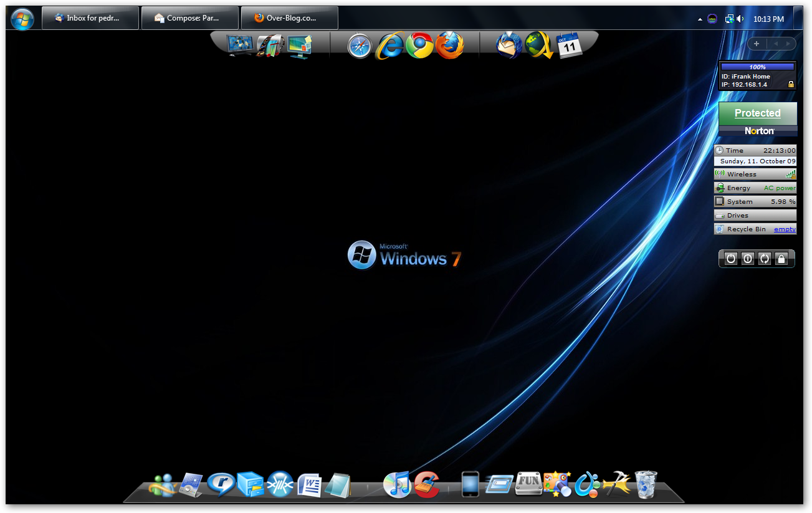
Task: Click the 100% signal strength bar
Action: [x=757, y=67]
